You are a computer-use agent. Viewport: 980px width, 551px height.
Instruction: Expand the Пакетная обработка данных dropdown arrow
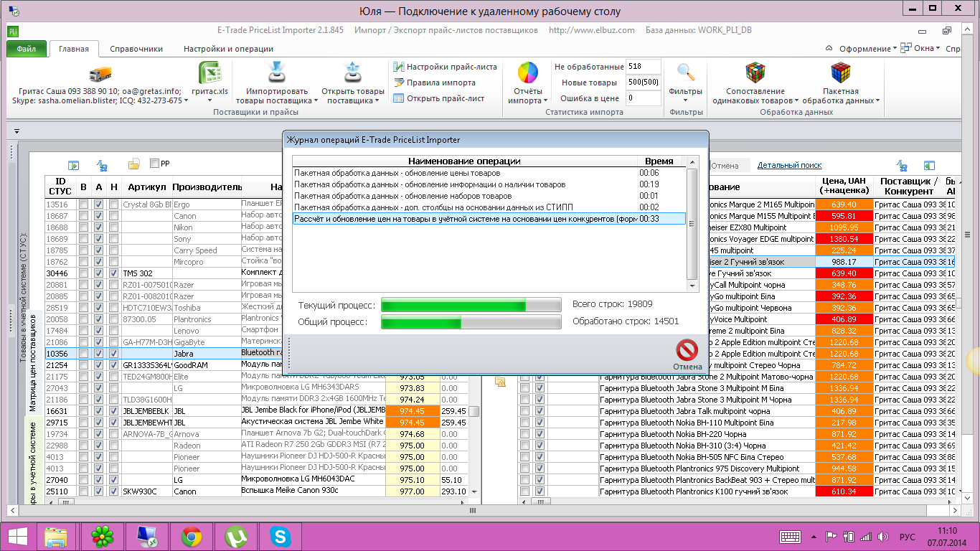pos(877,101)
